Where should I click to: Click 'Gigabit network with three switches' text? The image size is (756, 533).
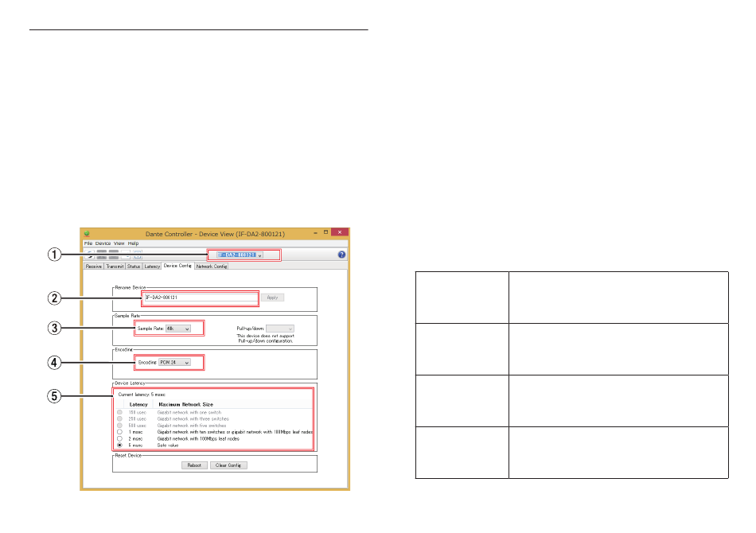point(193,418)
